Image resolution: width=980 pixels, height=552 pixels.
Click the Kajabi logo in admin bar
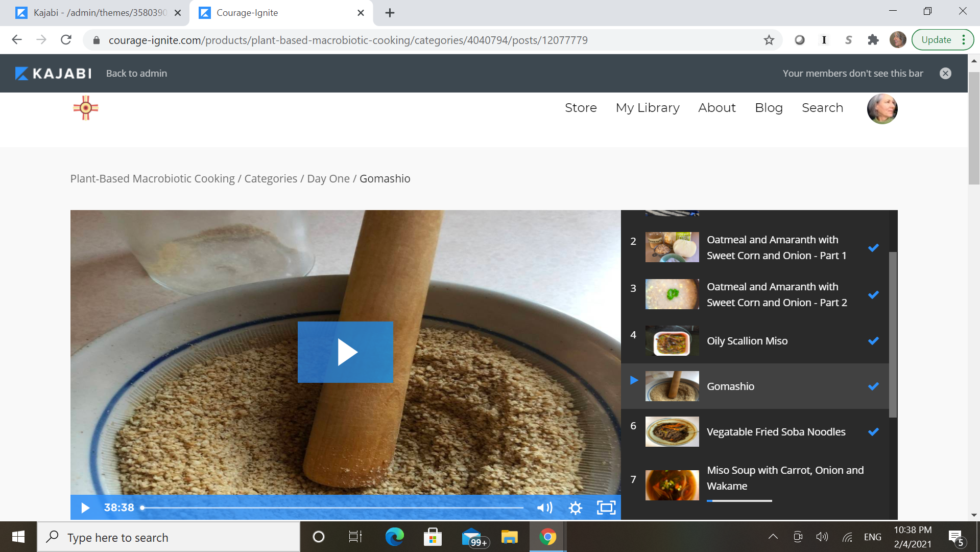(53, 74)
